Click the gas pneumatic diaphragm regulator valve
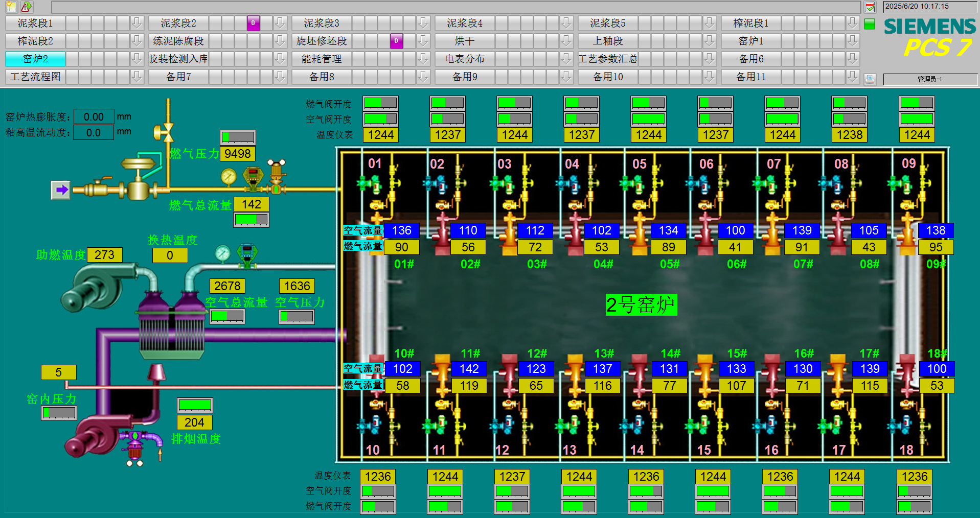The height and width of the screenshot is (518, 980). point(138,176)
